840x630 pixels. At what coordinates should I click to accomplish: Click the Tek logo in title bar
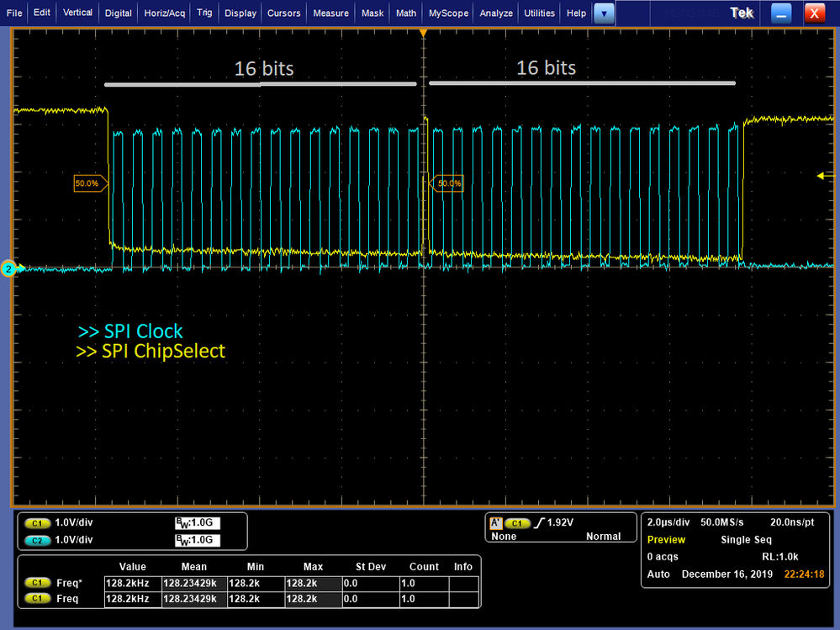pyautogui.click(x=742, y=13)
